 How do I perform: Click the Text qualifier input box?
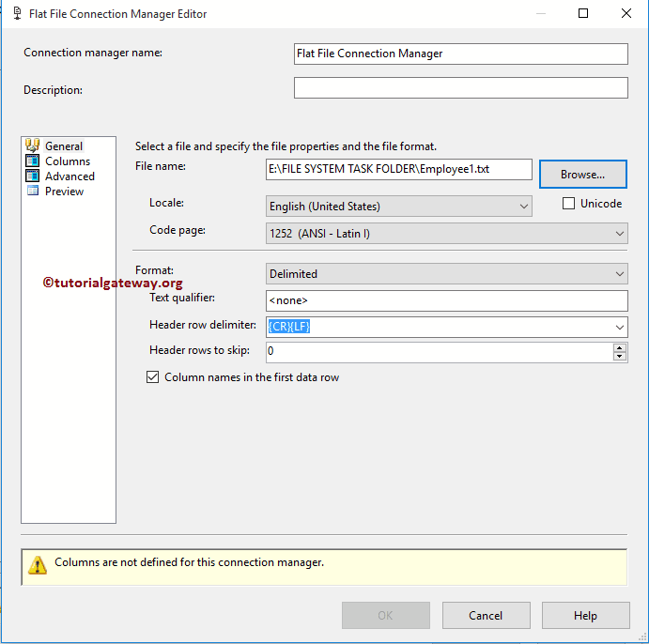[x=446, y=300]
